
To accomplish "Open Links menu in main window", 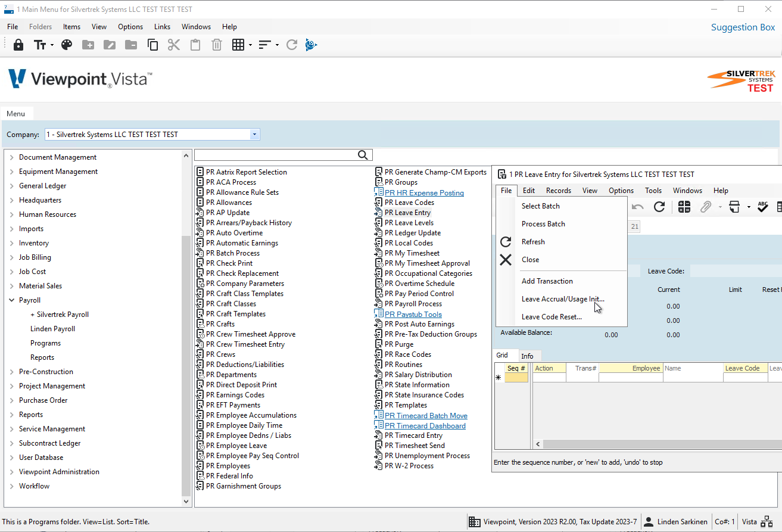I will [162, 27].
